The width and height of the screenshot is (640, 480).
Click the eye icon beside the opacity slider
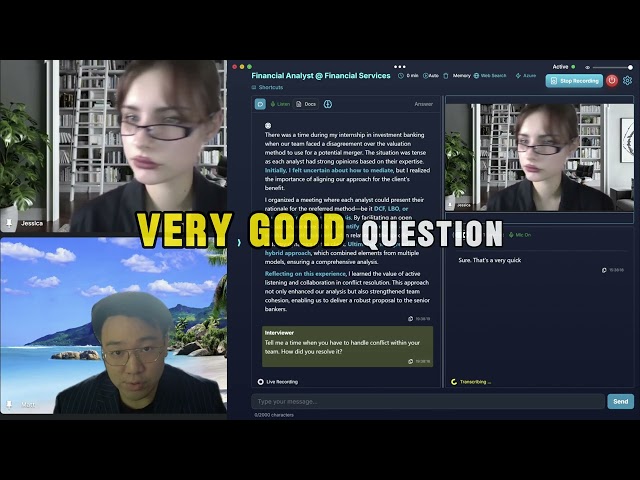pyautogui.click(x=587, y=67)
